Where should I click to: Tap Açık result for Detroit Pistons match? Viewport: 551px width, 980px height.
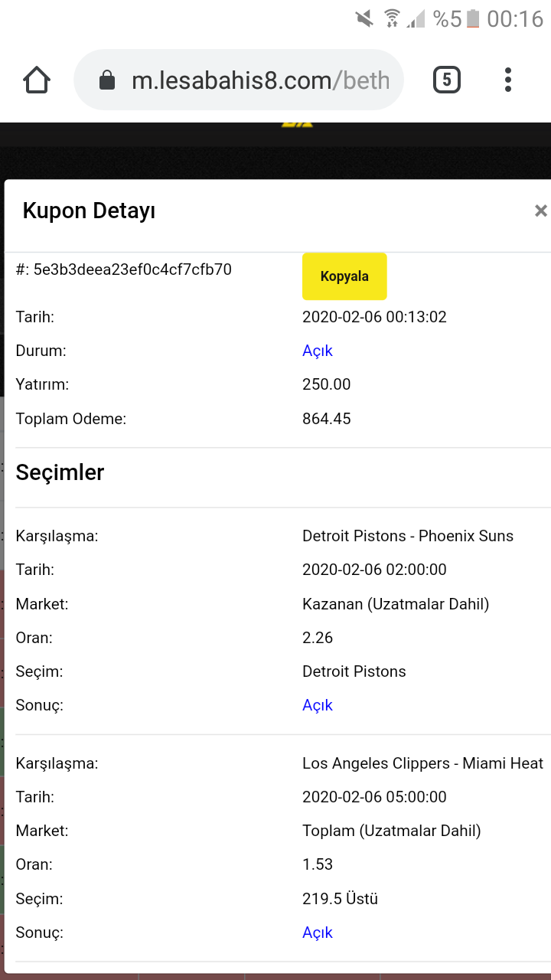318,705
